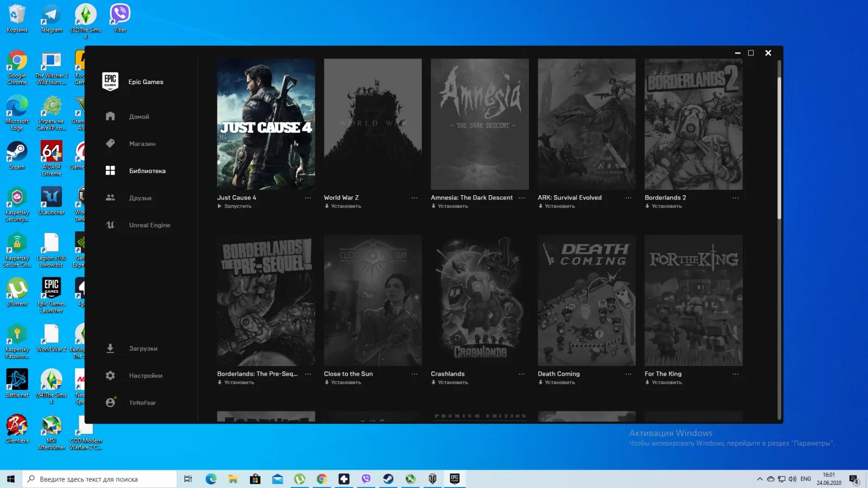Install Amnesia: The Dark Descent
The image size is (868, 488).
coord(449,206)
